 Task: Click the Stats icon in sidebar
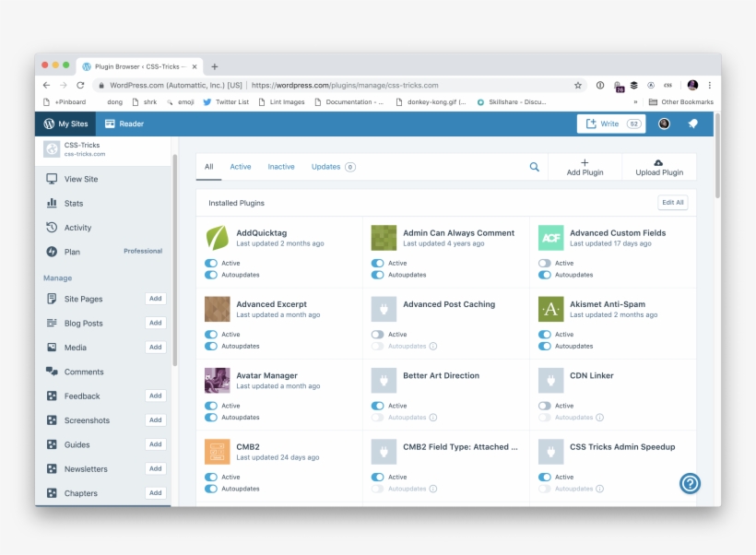53,203
